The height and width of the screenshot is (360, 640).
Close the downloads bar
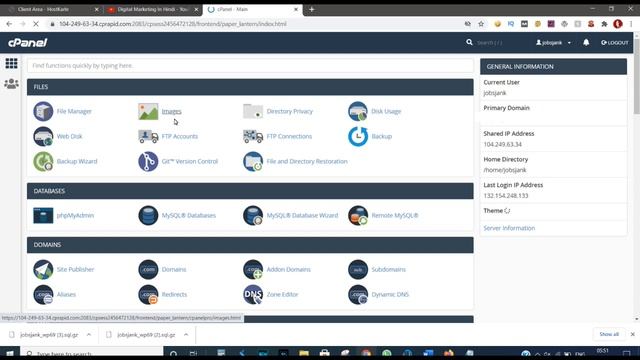633,334
